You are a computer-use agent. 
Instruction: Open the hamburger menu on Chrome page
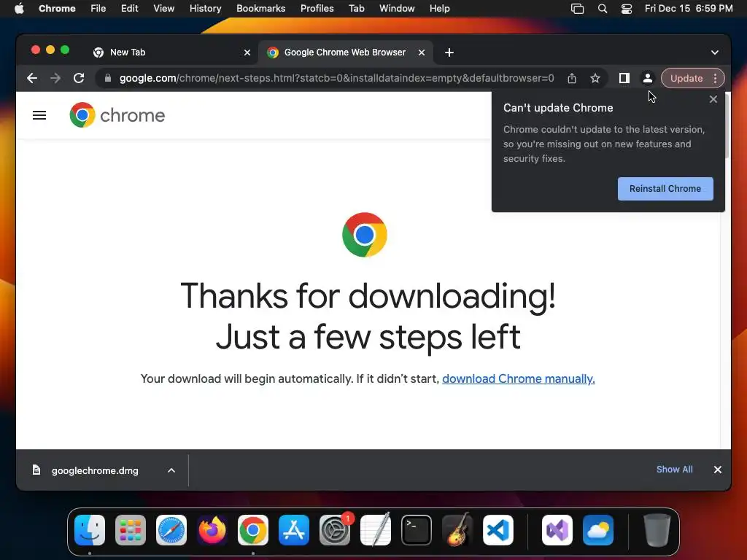click(x=39, y=115)
